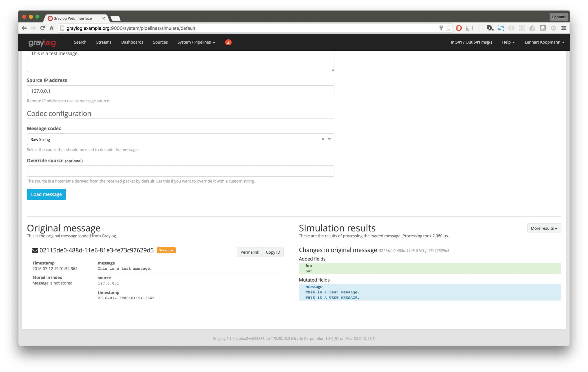Screen dimensions: 588x372
Task: Clear Raw String codec with X icon
Action: (323, 139)
